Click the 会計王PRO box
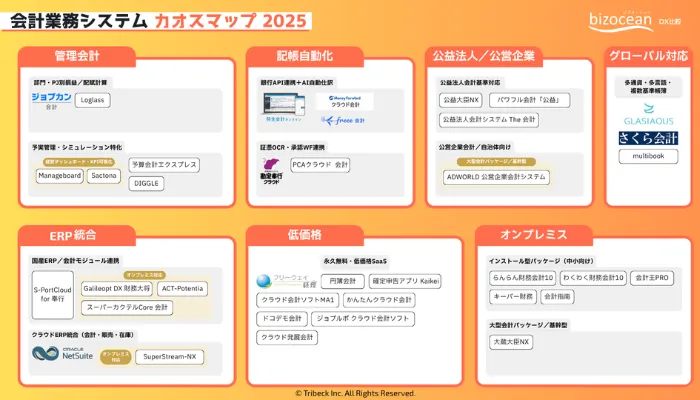700x400 pixels. click(x=652, y=278)
